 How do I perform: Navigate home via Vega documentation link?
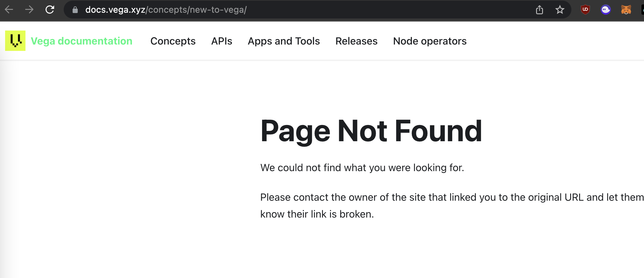point(81,41)
